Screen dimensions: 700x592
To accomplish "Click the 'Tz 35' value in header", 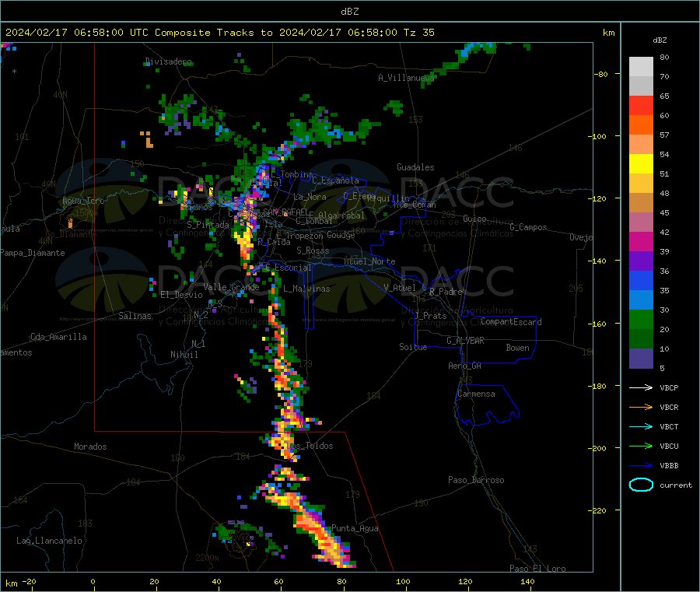I will coord(418,33).
